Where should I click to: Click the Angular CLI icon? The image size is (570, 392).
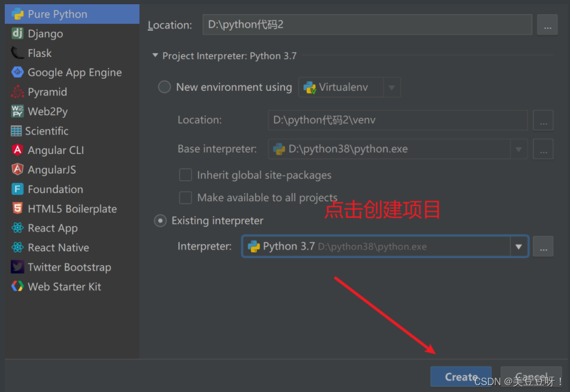tap(18, 150)
